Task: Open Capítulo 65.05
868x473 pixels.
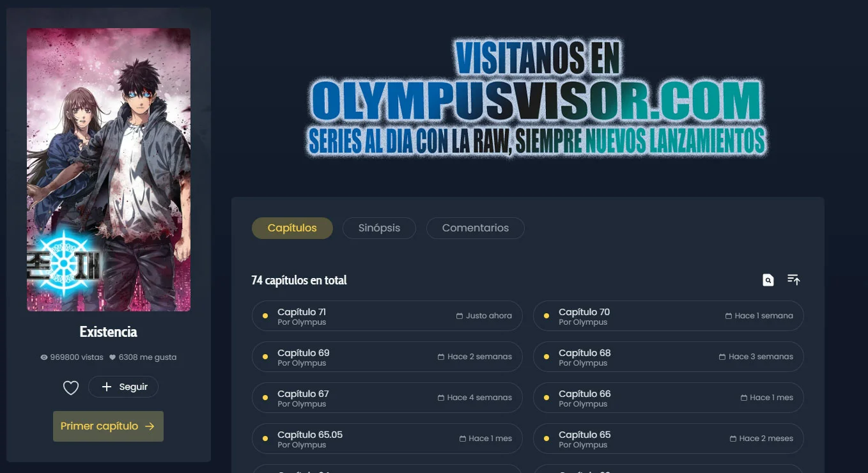Action: 387,438
